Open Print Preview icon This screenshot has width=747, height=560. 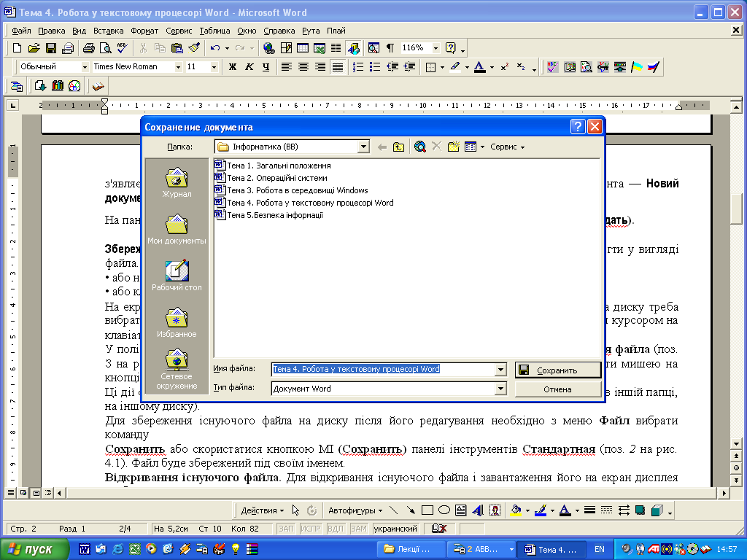[106, 48]
